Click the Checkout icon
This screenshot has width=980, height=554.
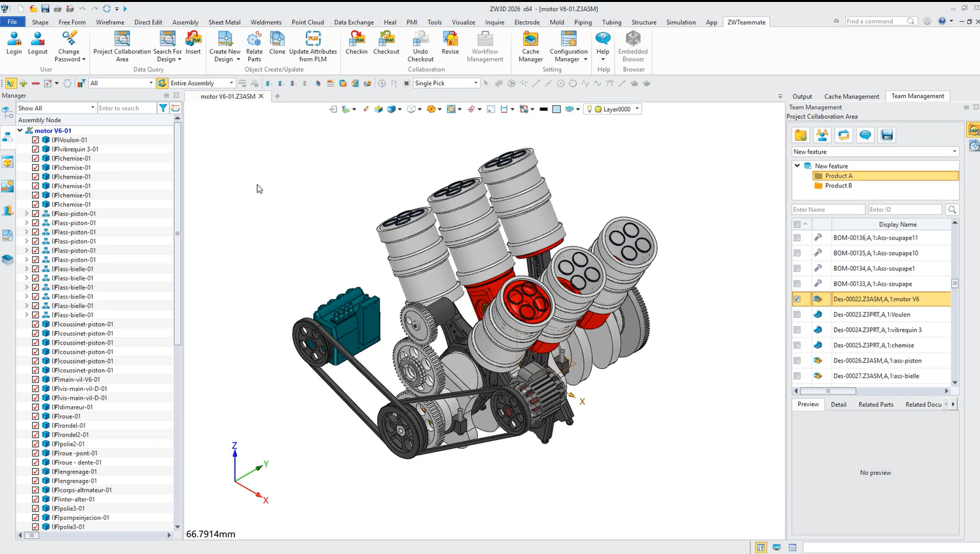coord(386,43)
